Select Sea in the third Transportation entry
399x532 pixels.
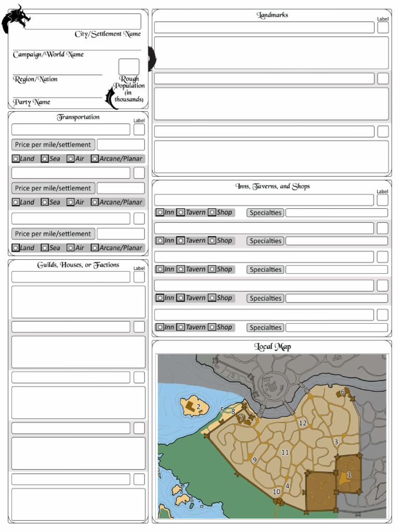(45, 248)
